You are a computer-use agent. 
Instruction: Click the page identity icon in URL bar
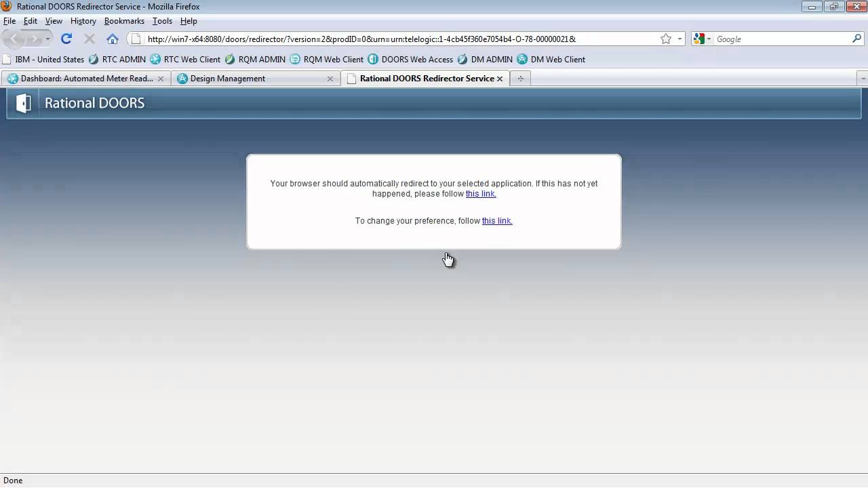click(x=136, y=39)
